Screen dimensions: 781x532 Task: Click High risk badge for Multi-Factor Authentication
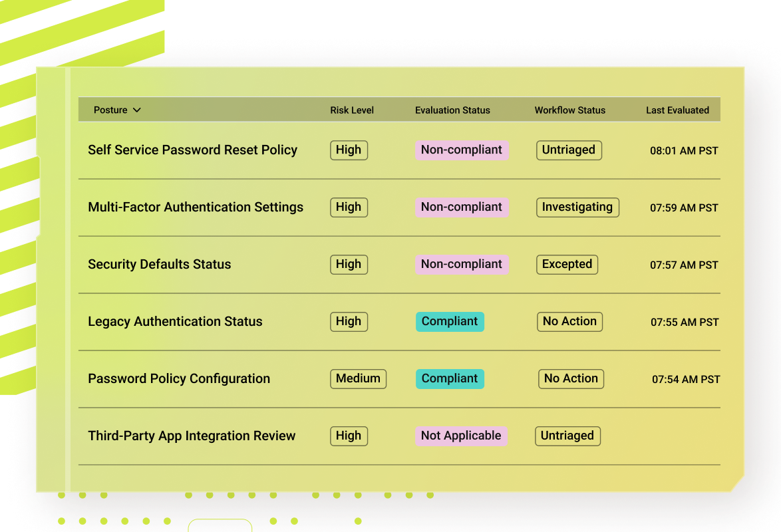click(349, 207)
